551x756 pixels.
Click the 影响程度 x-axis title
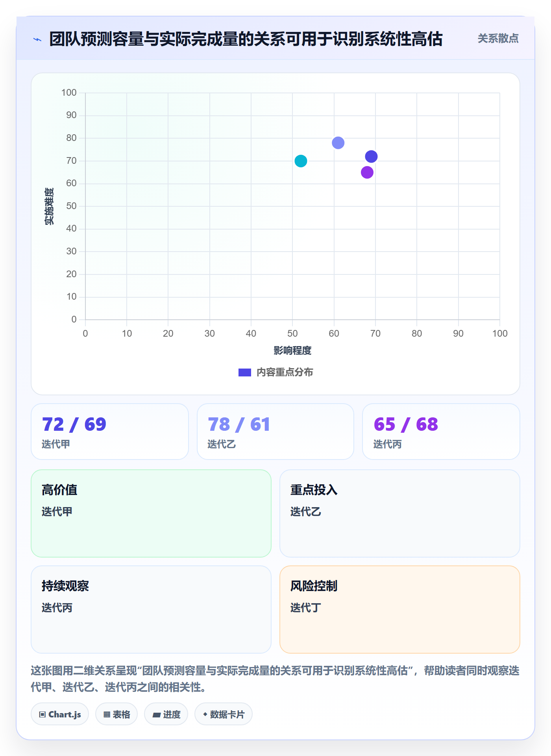[x=292, y=350]
